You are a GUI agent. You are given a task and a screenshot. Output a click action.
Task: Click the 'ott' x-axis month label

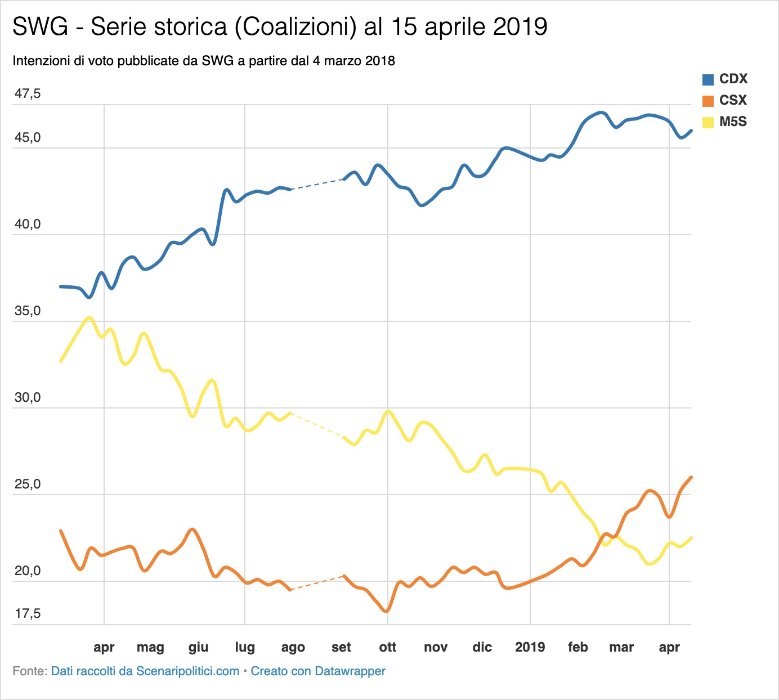(388, 647)
